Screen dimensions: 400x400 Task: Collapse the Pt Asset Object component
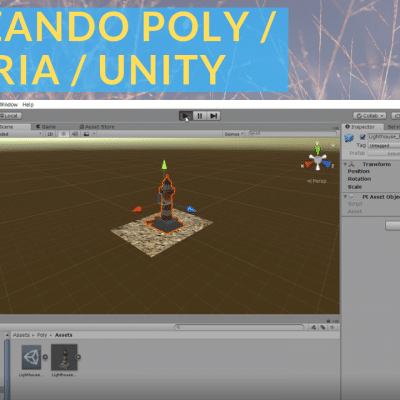click(x=345, y=197)
